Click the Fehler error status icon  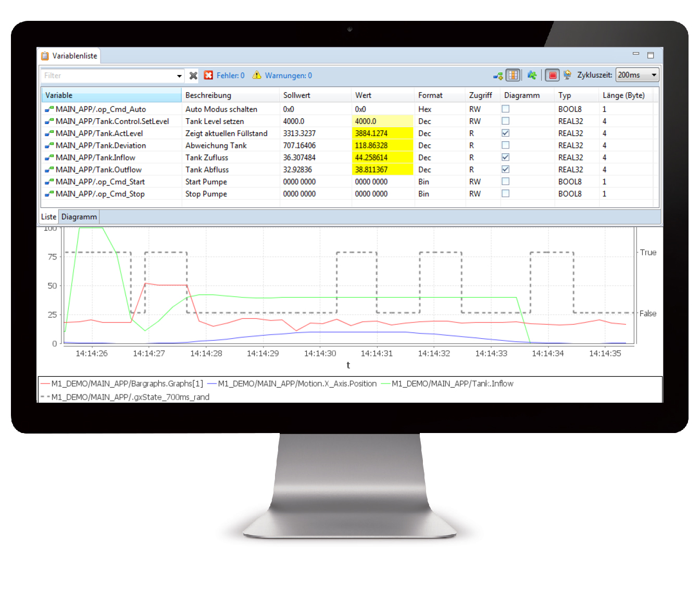(x=208, y=75)
